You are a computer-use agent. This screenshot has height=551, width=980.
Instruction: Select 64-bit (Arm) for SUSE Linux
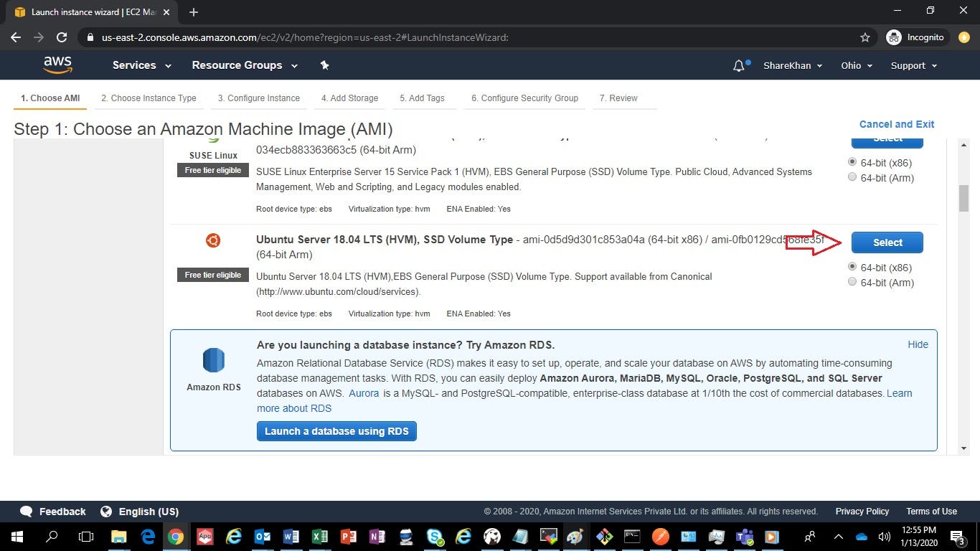coord(852,177)
